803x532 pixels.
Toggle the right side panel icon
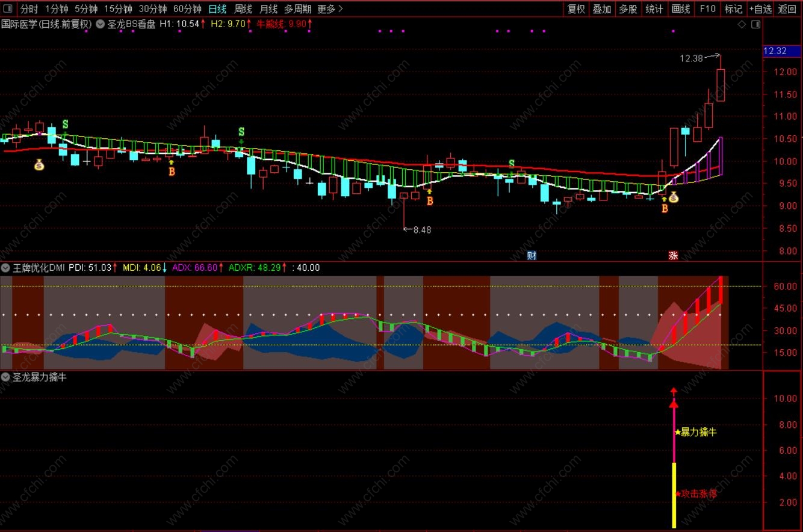click(755, 24)
